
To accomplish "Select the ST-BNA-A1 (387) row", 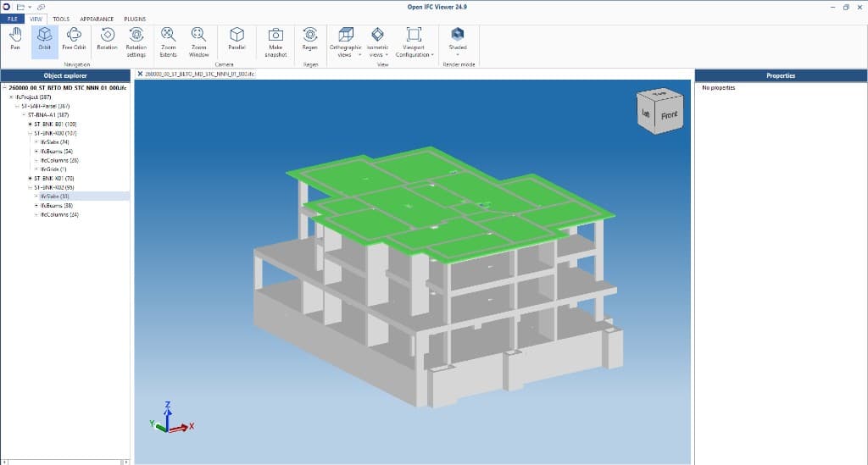I will click(48, 115).
